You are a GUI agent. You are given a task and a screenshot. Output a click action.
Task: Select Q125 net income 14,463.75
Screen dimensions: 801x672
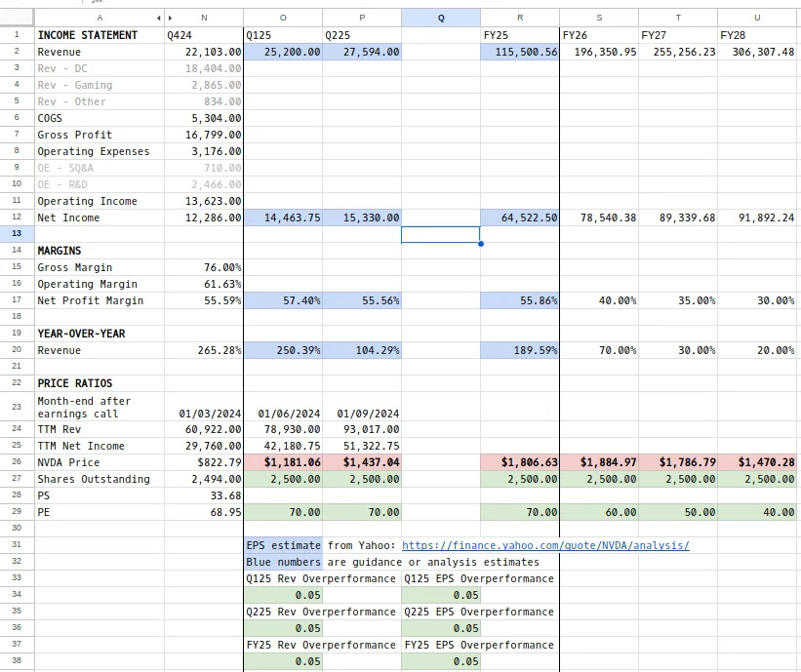(x=283, y=218)
